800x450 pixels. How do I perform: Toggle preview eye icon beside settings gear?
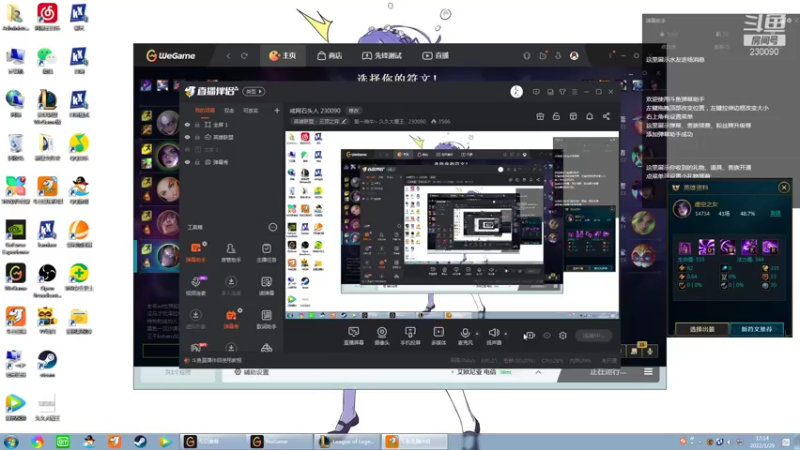point(547,336)
